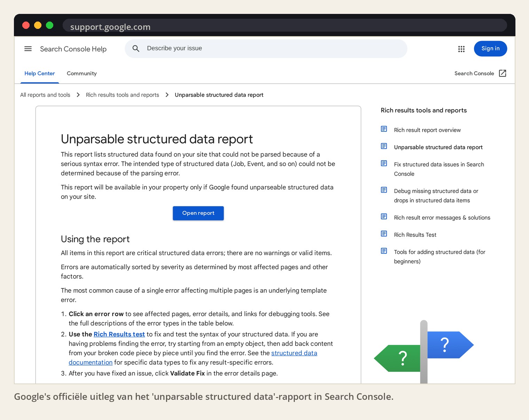Open Rich result report overview article
This screenshot has height=420, width=529.
click(x=427, y=130)
